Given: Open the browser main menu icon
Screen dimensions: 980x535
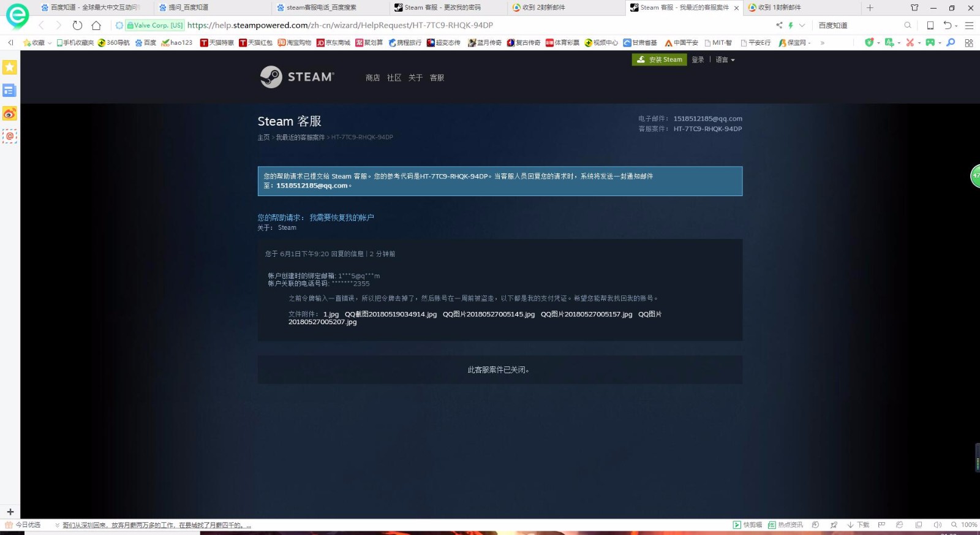Looking at the screenshot, I should coord(969,25).
